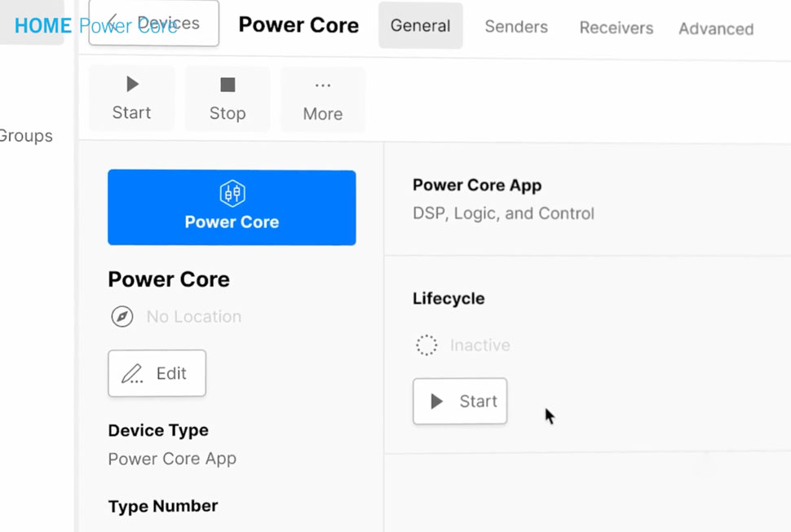Switch to the Advanced tab
The height and width of the screenshot is (532, 791).
[x=716, y=29]
